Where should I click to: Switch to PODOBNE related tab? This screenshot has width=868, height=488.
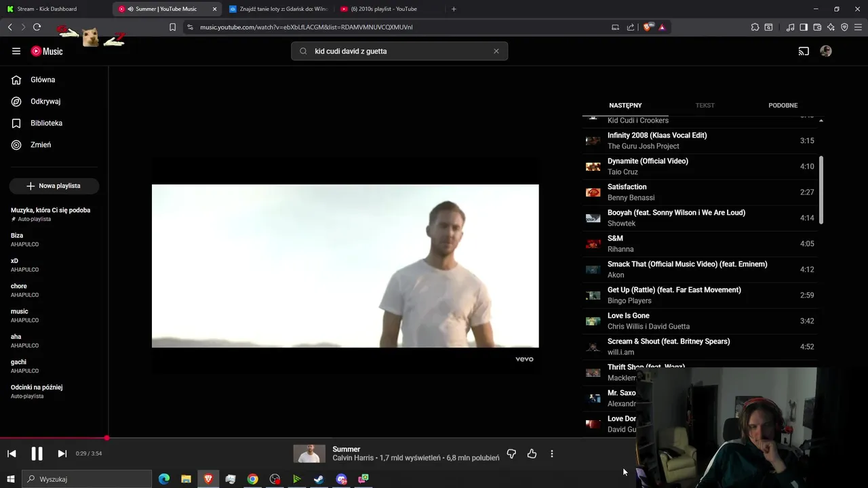tap(783, 105)
